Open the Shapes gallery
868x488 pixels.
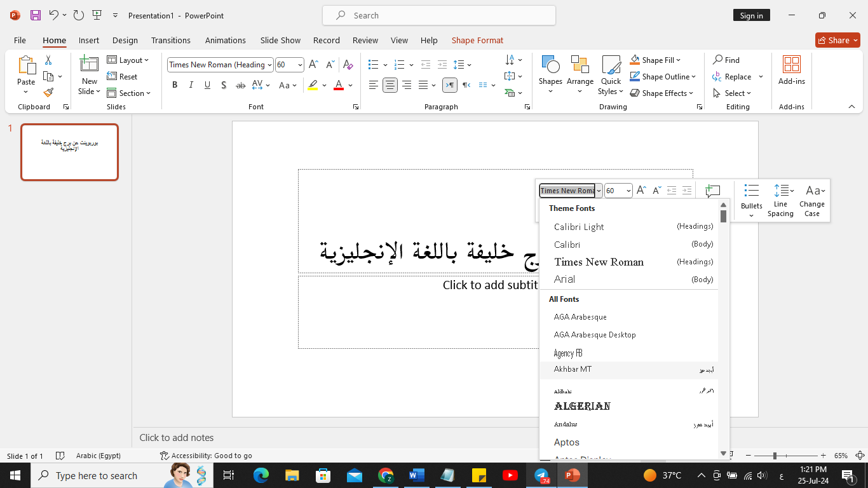(x=550, y=74)
